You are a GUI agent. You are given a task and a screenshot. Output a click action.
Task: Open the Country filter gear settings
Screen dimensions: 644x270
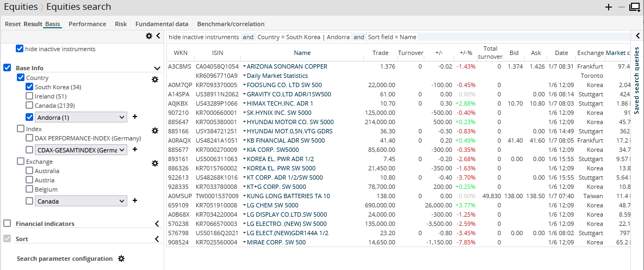click(154, 79)
